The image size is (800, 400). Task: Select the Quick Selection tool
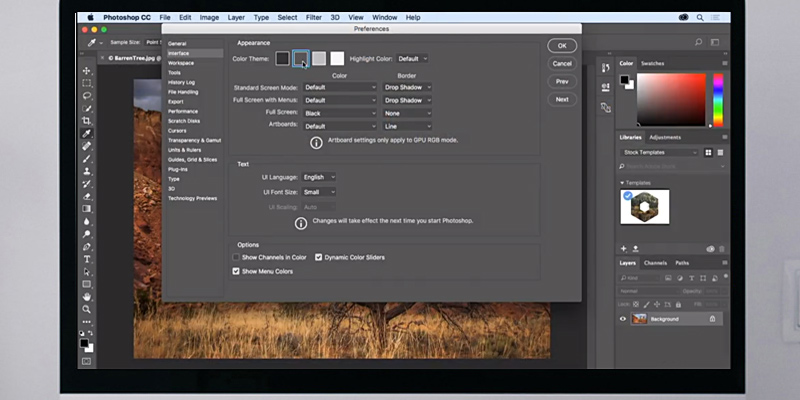(87, 108)
